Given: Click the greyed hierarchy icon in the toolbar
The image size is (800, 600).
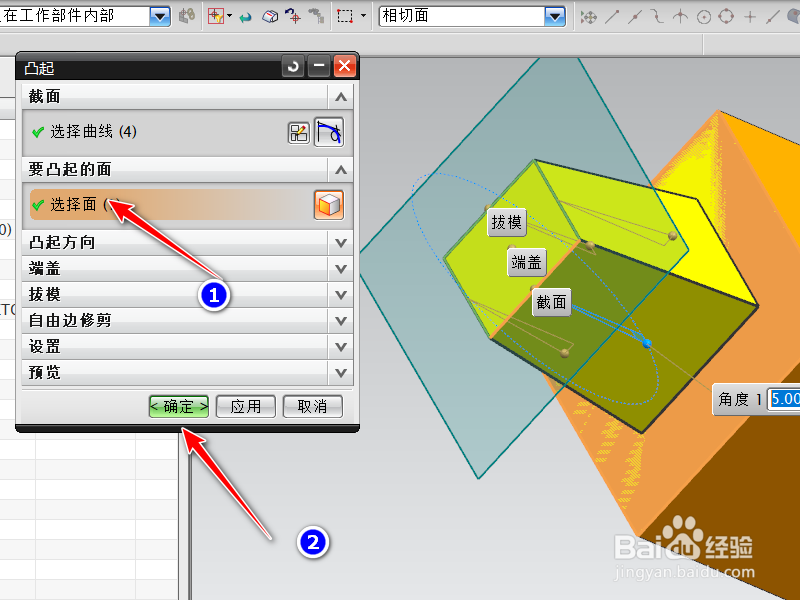Looking at the screenshot, I should 316,16.
